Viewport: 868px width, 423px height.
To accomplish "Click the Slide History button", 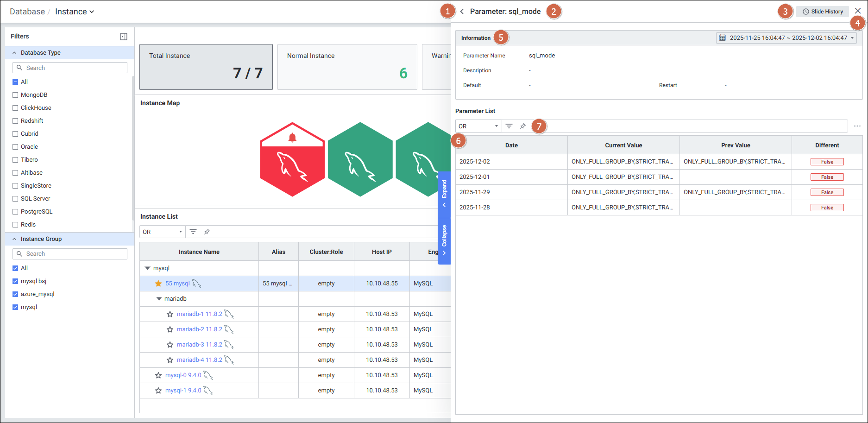I will click(x=823, y=12).
